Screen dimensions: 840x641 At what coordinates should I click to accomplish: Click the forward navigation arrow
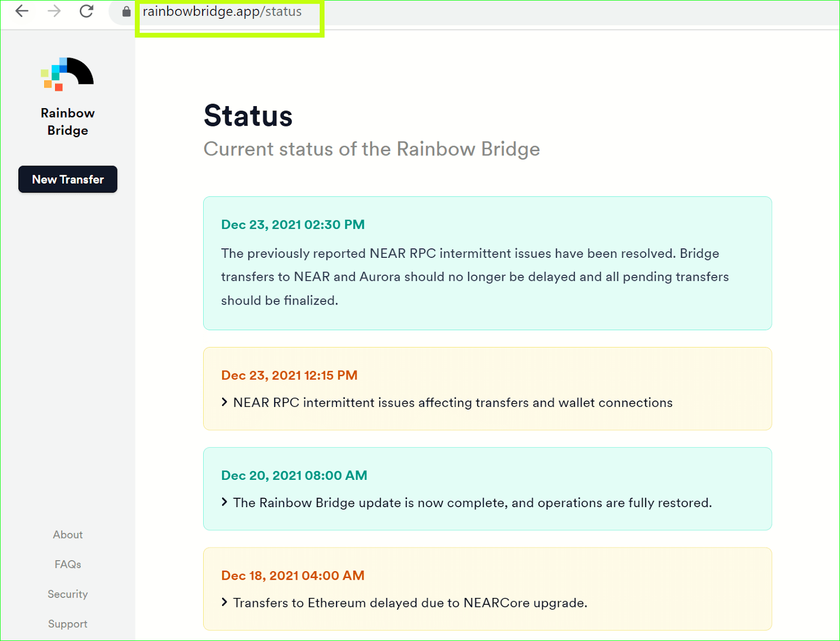click(x=54, y=12)
